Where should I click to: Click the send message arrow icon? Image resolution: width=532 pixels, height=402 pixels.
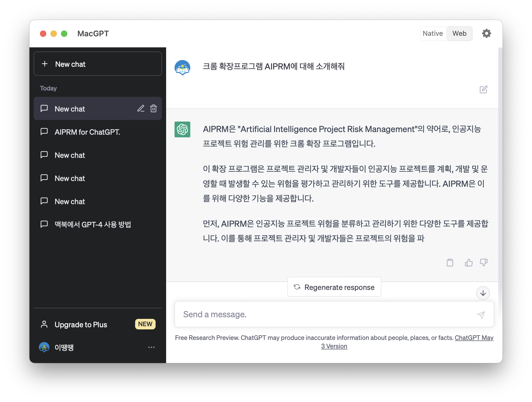(481, 315)
